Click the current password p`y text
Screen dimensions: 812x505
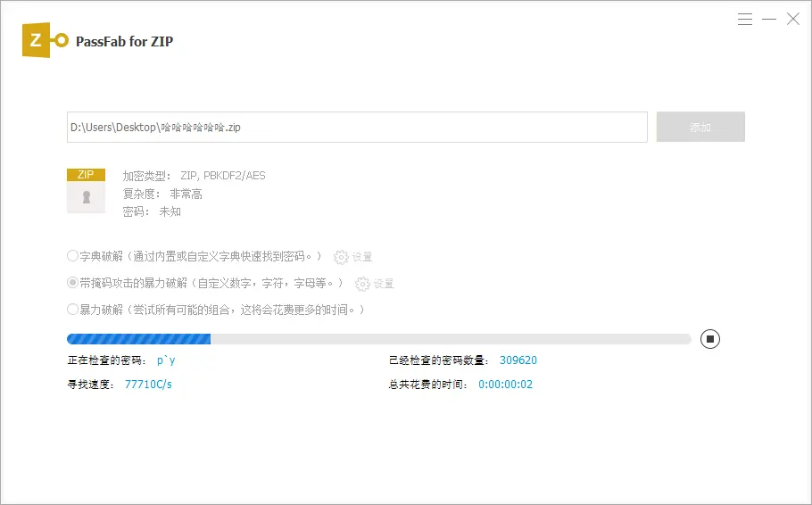(166, 360)
